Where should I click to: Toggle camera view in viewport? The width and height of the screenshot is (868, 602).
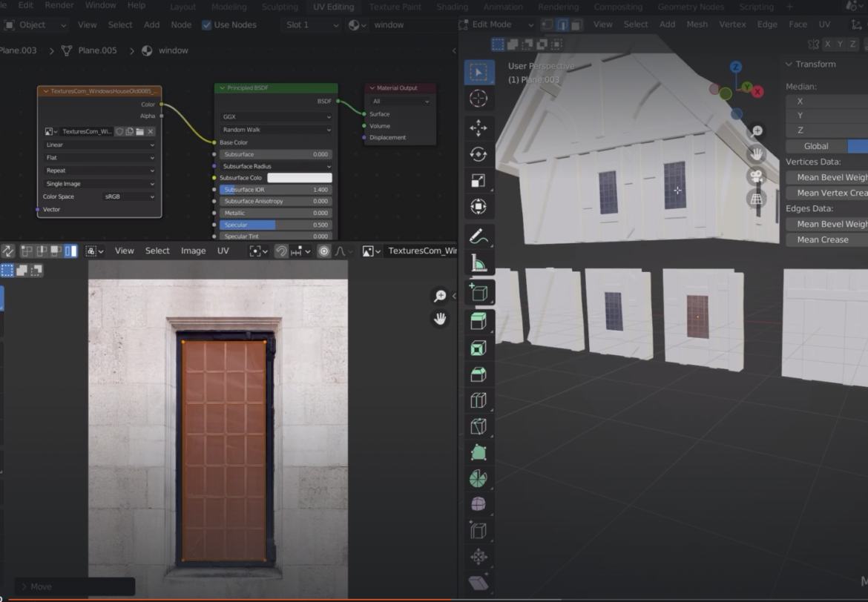(x=757, y=176)
